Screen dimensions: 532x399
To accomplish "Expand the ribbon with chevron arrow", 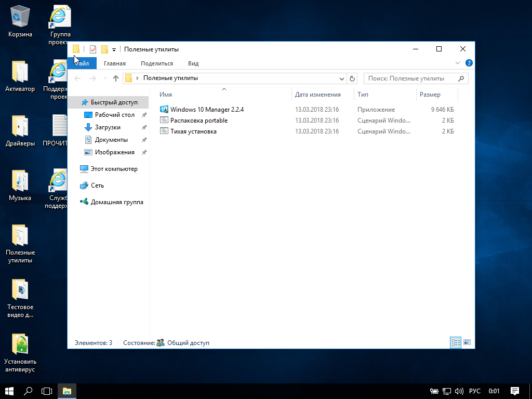I will [458, 63].
